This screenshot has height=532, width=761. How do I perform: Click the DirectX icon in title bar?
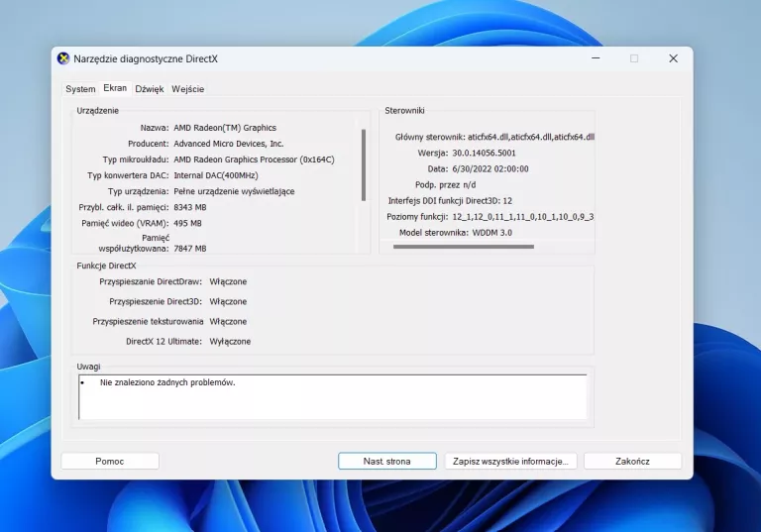(63, 58)
